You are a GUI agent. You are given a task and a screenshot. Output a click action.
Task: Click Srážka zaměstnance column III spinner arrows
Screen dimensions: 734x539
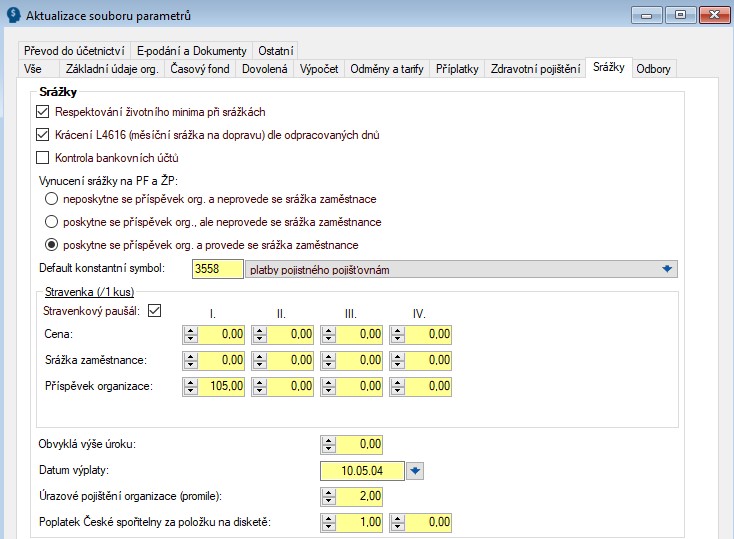[329, 360]
